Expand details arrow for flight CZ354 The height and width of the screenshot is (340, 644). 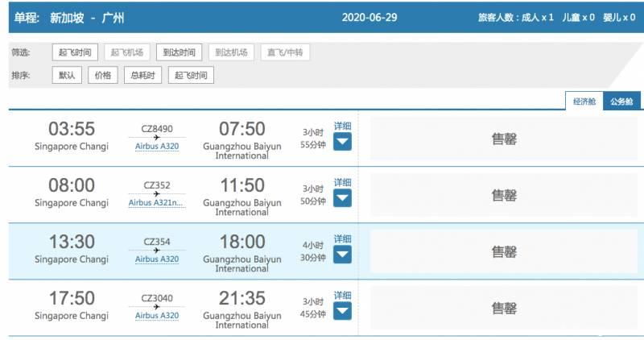coord(342,255)
